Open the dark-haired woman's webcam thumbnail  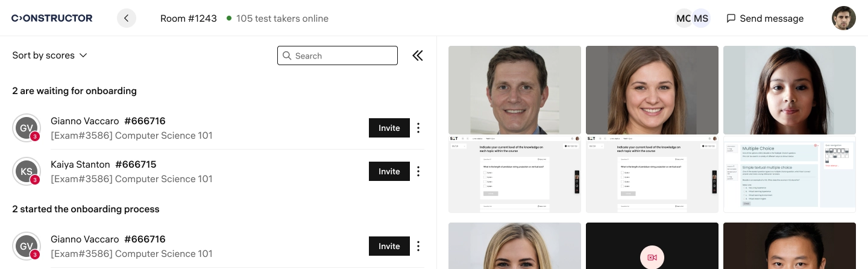click(790, 90)
